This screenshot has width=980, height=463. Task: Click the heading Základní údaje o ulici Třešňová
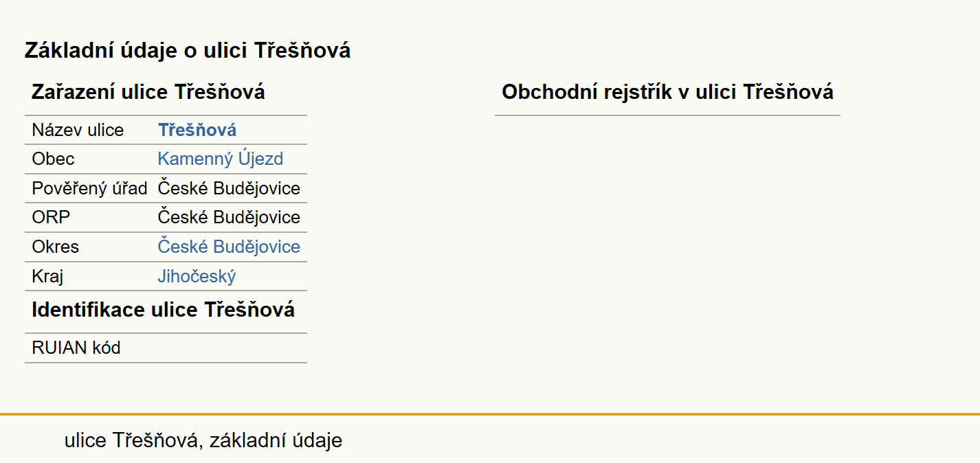point(188,50)
